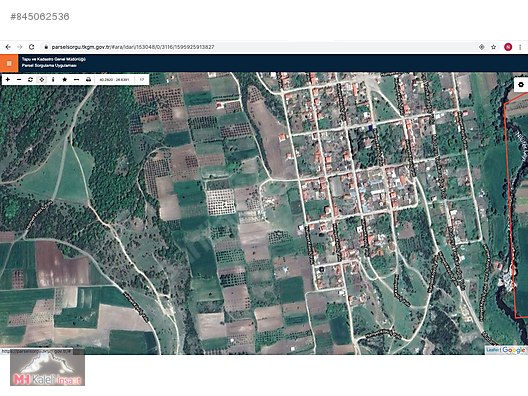Image resolution: width=528 pixels, height=396 pixels.
Task: Click the lock icon in address bar
Action: tap(46, 47)
